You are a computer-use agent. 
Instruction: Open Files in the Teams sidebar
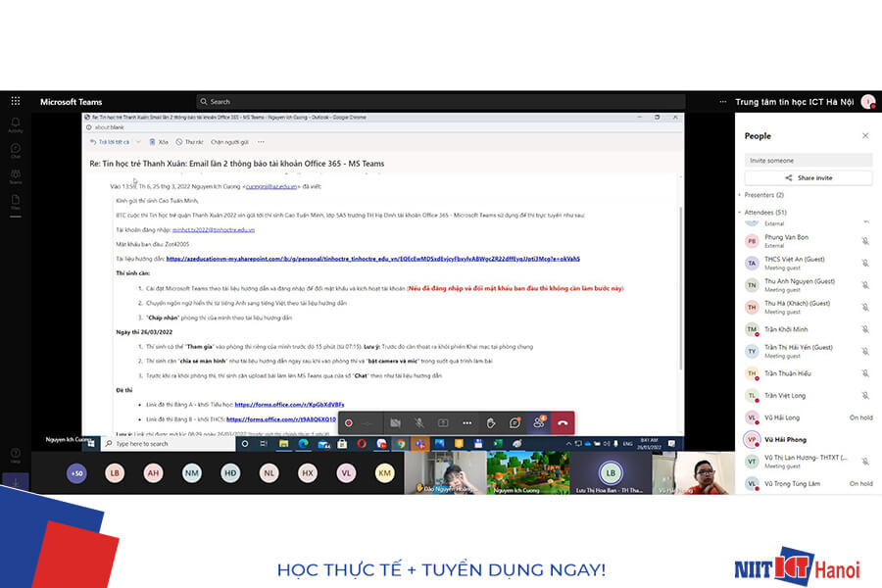(15, 204)
